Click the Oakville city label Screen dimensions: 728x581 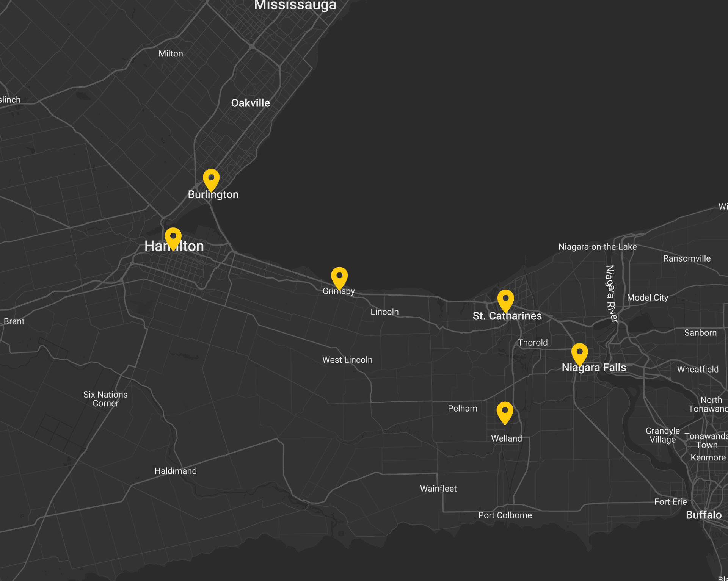[x=251, y=103]
